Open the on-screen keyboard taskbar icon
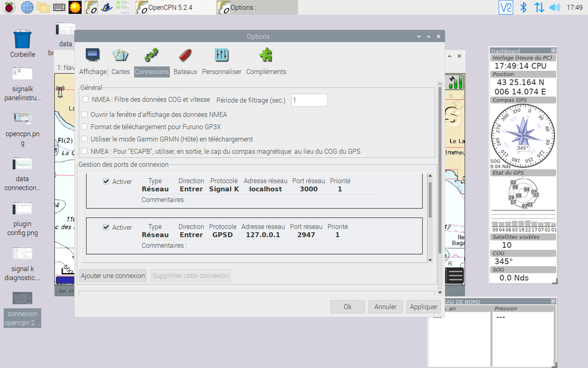The height and width of the screenshot is (368, 588). point(59,7)
